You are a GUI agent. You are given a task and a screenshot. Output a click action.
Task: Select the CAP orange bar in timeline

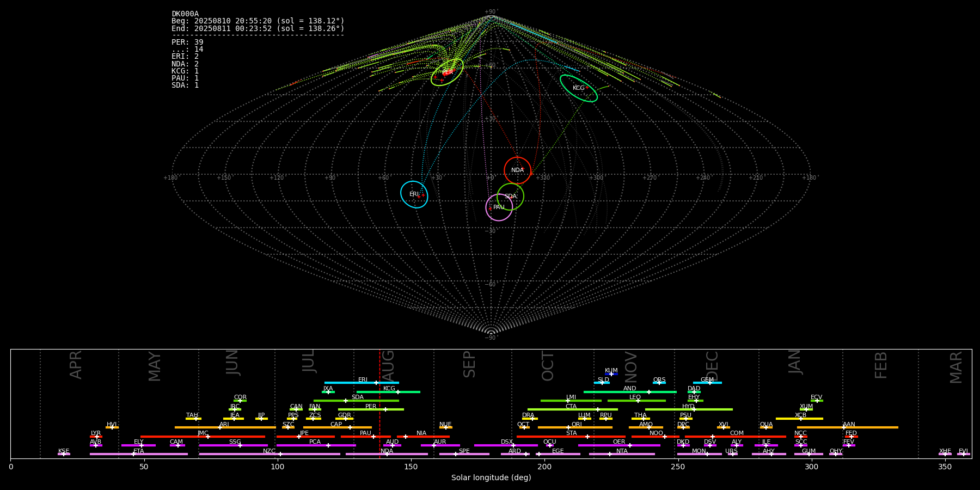pyautogui.click(x=338, y=427)
